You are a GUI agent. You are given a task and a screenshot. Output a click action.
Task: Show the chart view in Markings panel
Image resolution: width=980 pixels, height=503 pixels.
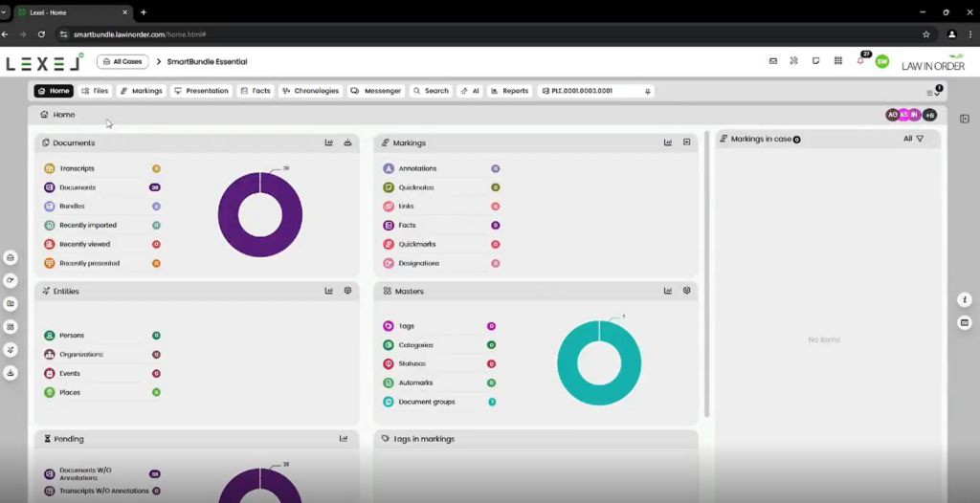[x=667, y=142]
